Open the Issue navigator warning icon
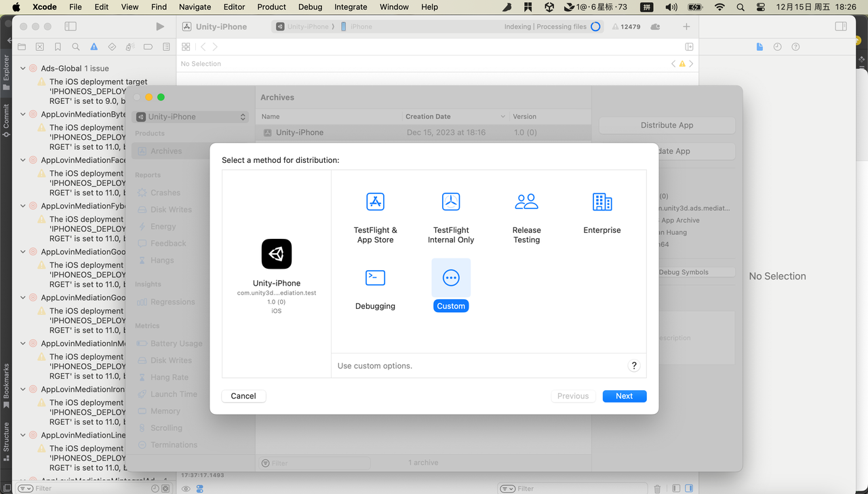Screen dimensions: 868x494 coord(94,47)
